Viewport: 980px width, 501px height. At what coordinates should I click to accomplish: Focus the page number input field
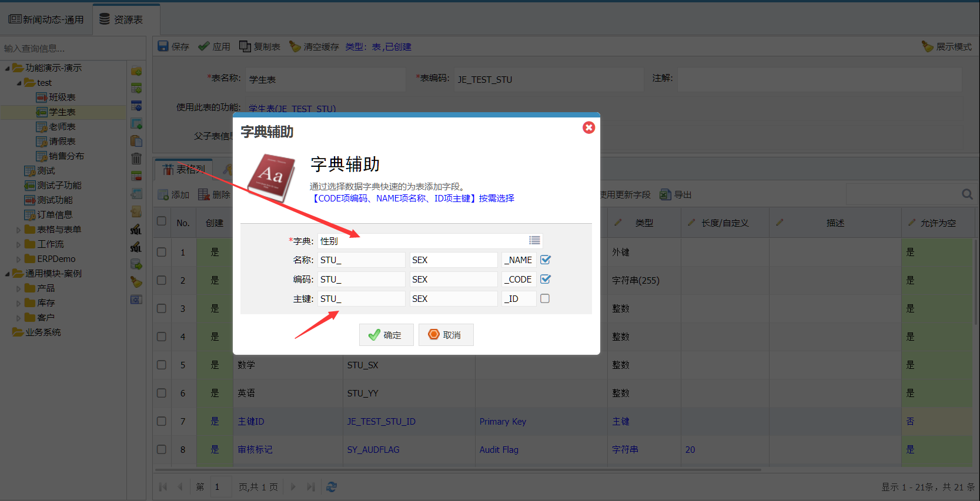tap(221, 487)
